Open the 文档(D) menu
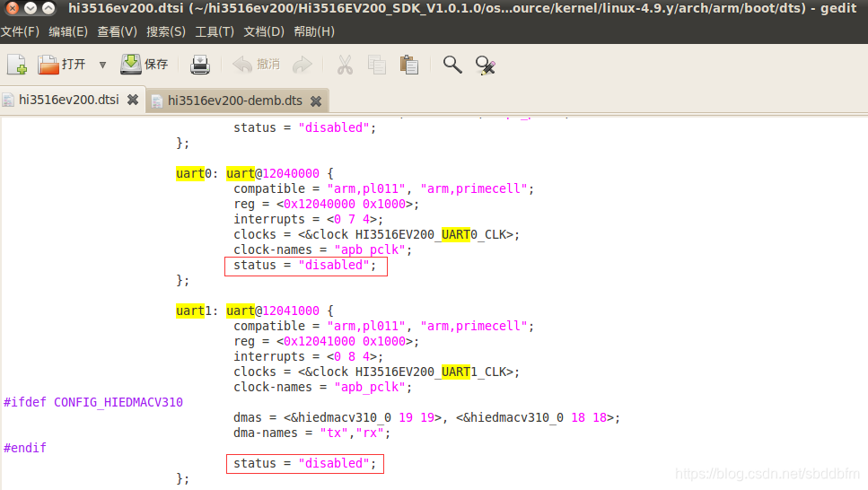Viewport: 868px width, 490px height. (264, 31)
